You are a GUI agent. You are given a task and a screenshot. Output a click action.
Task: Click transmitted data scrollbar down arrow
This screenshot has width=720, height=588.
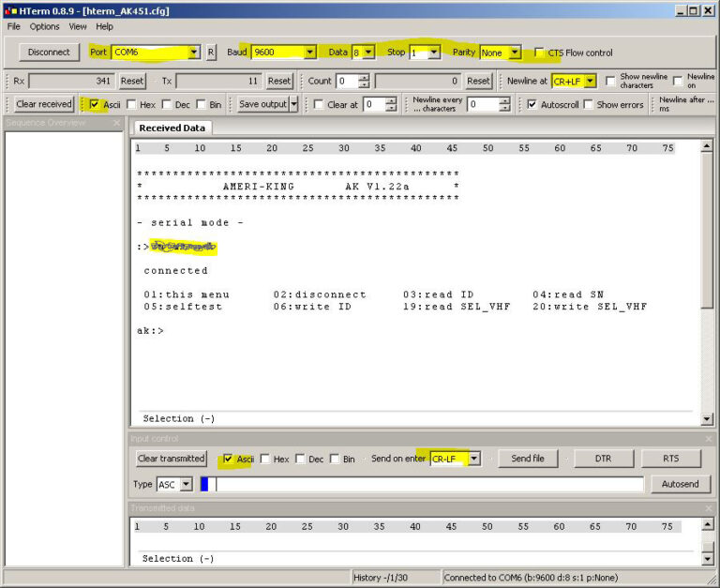(x=707, y=559)
